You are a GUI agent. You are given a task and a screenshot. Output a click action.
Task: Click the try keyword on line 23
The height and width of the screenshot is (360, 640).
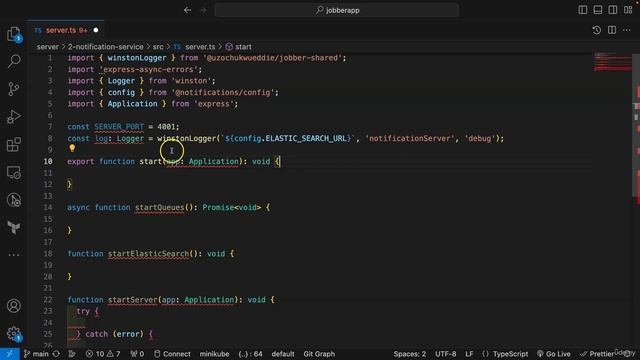click(83, 311)
